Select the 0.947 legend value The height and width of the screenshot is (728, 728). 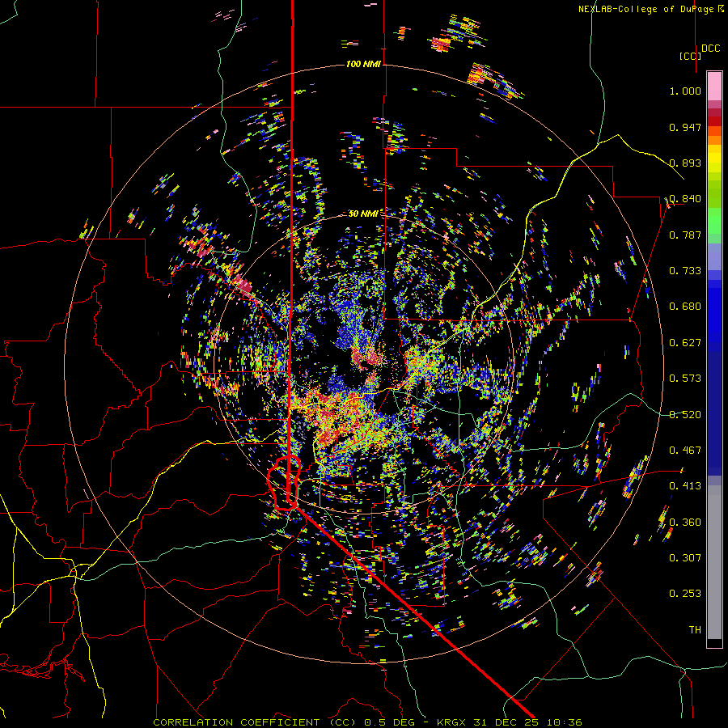[x=685, y=127]
